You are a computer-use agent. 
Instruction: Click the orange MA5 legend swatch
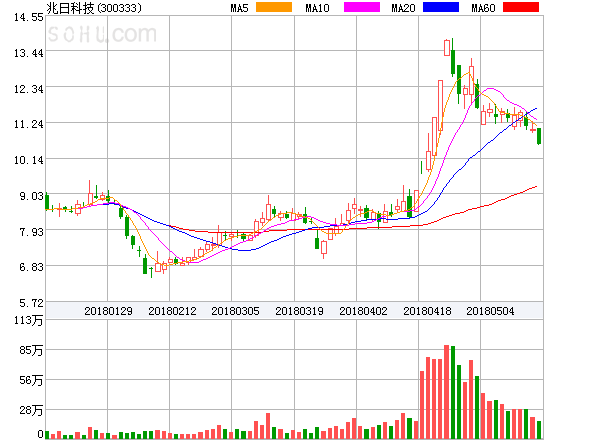274,7
